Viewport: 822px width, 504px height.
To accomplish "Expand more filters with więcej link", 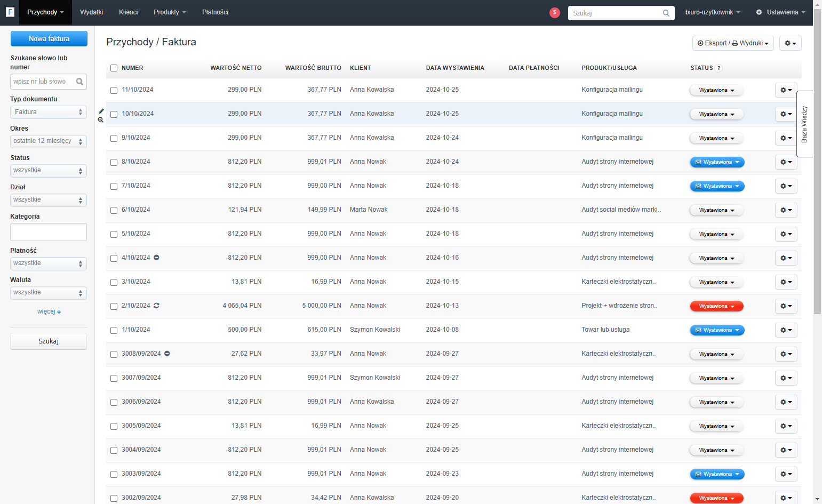I will (49, 311).
